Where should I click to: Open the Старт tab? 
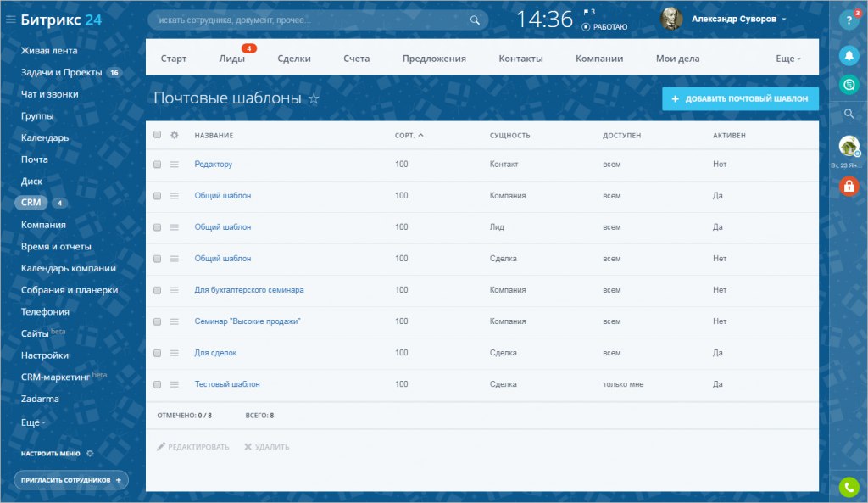click(173, 59)
